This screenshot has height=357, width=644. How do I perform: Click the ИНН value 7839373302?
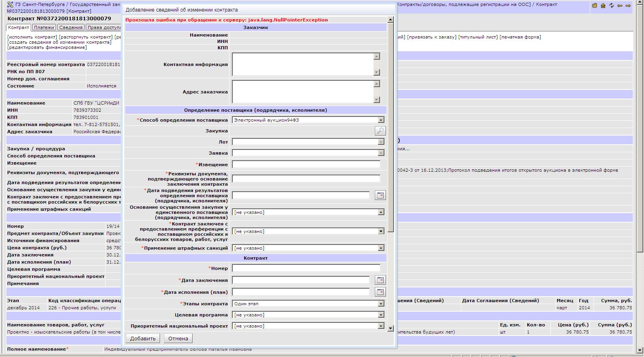click(x=87, y=110)
